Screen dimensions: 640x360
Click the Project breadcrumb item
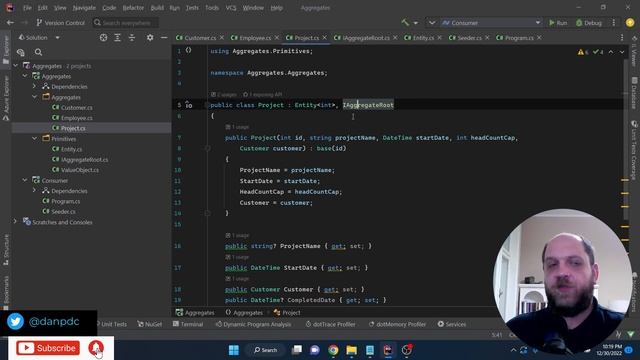point(287,313)
